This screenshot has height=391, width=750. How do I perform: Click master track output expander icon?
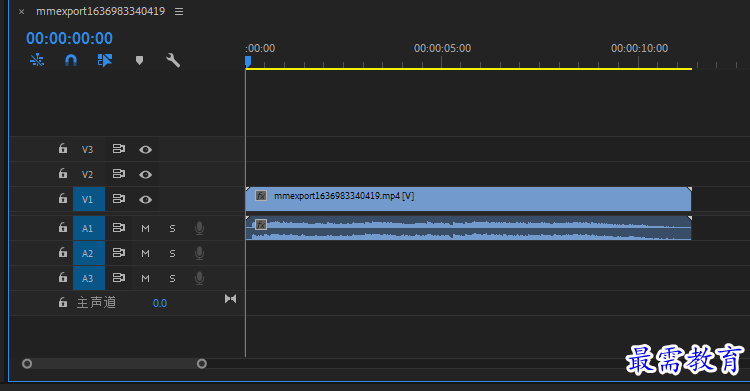pyautogui.click(x=231, y=299)
